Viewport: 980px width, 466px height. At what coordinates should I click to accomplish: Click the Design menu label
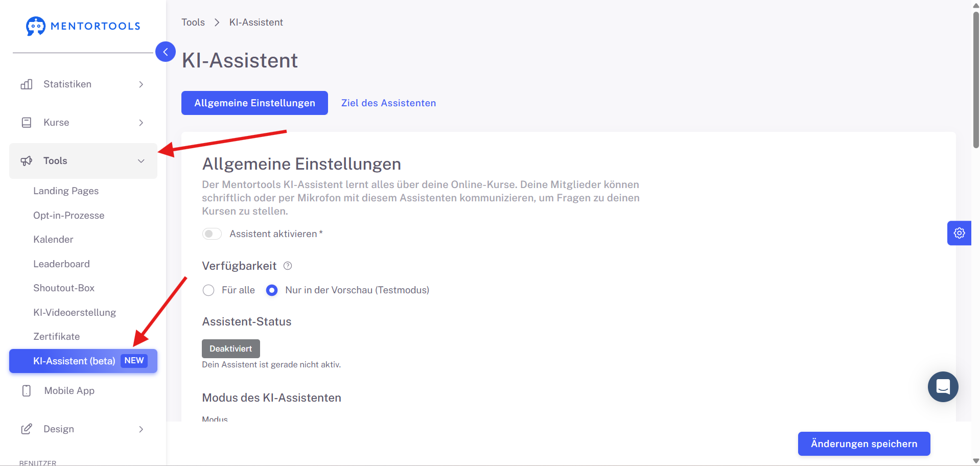pos(59,429)
